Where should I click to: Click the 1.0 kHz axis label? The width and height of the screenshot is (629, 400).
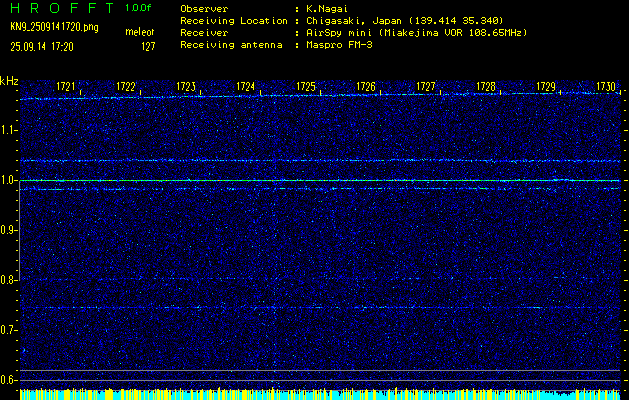click(7, 180)
